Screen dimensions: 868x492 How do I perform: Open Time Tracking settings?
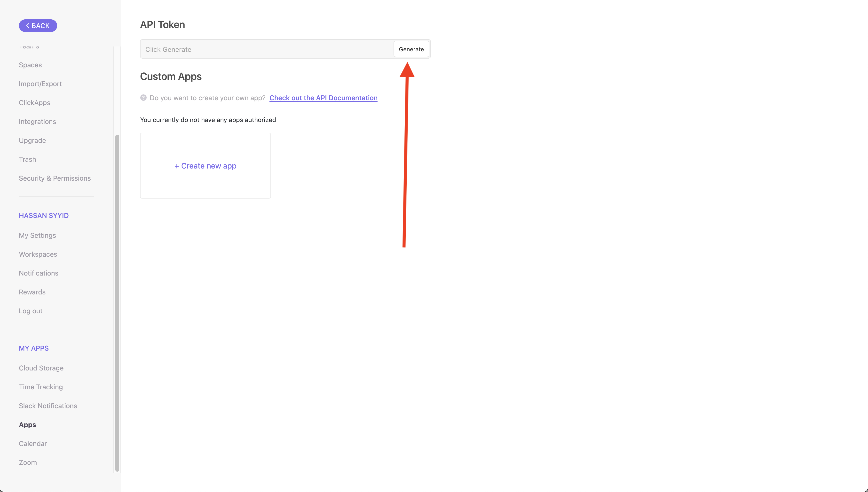tap(41, 387)
